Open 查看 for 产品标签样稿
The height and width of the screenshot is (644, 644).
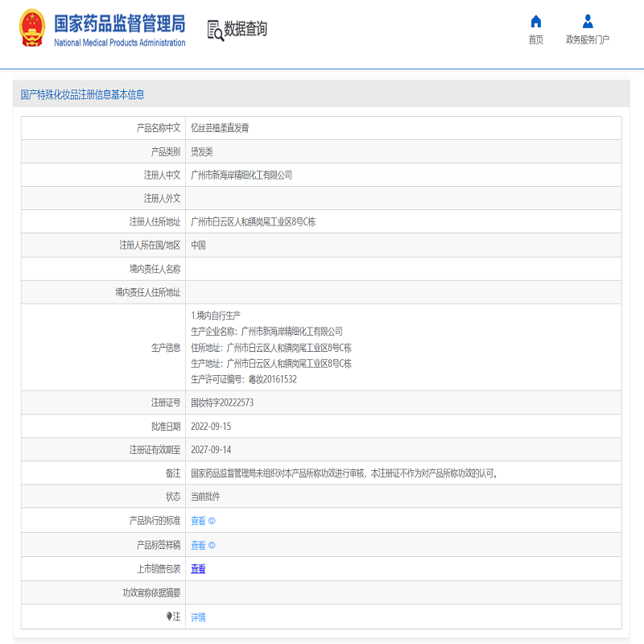pyautogui.click(x=198, y=545)
